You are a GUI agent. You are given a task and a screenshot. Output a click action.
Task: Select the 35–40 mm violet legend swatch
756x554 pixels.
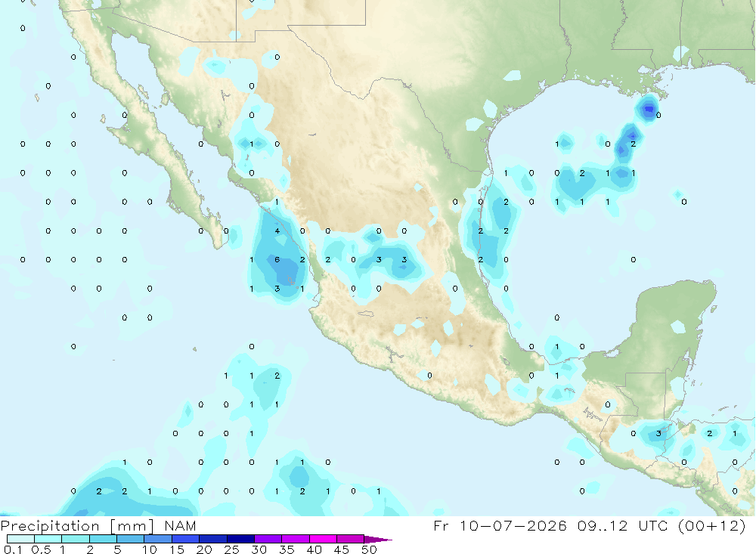[x=296, y=539]
